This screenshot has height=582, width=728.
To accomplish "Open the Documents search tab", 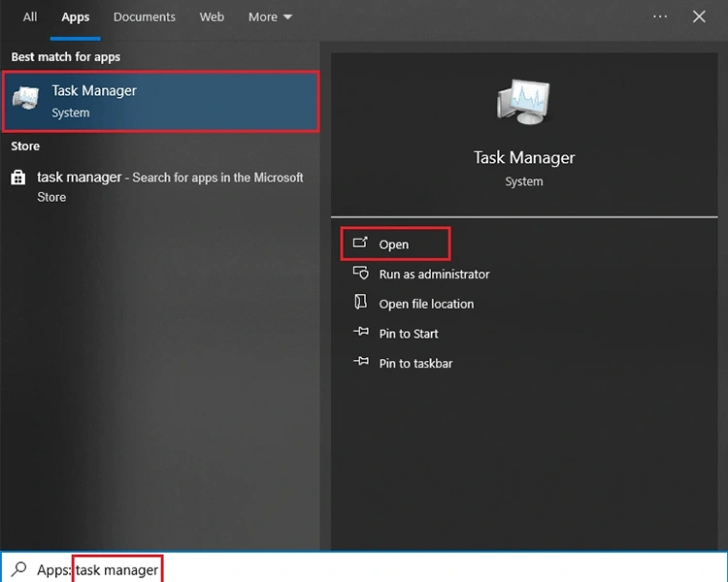I will pyautogui.click(x=145, y=17).
